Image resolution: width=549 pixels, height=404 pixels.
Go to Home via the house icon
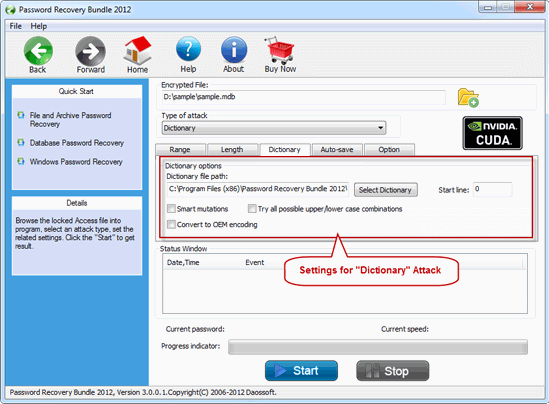[137, 50]
